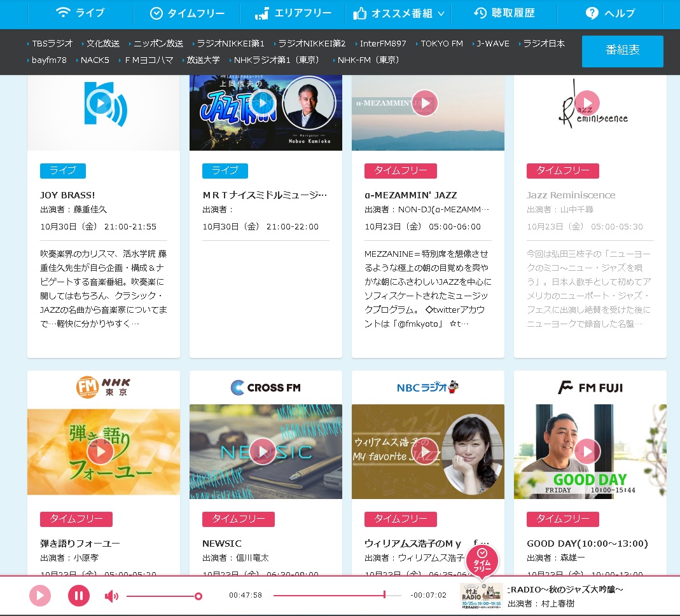
Task: Click the 番組表 program guide button
Action: (622, 51)
